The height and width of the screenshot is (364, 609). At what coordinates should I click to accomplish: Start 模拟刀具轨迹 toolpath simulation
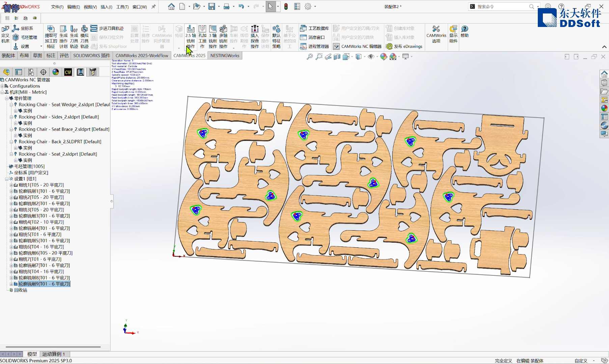coord(84,37)
